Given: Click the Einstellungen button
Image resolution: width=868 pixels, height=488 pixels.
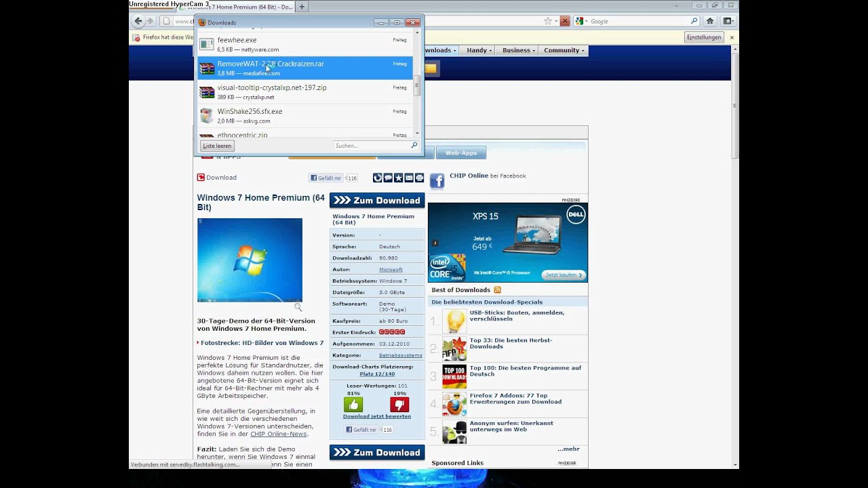Looking at the screenshot, I should [704, 37].
